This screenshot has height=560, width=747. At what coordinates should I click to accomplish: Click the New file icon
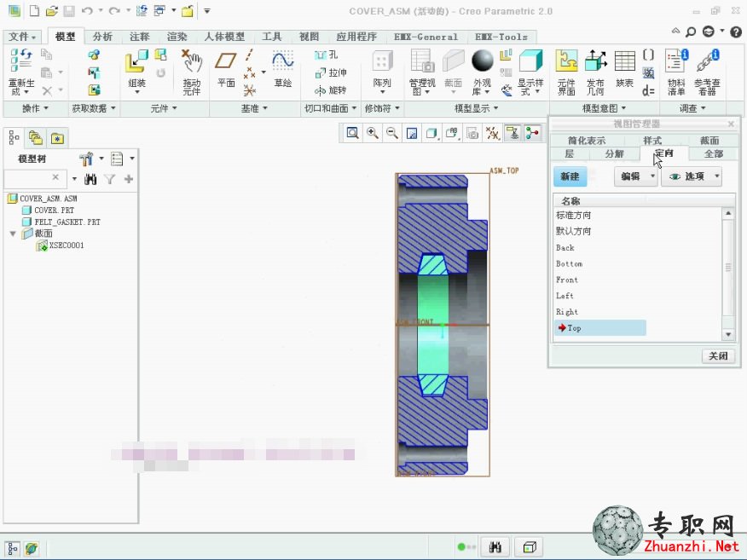point(34,11)
